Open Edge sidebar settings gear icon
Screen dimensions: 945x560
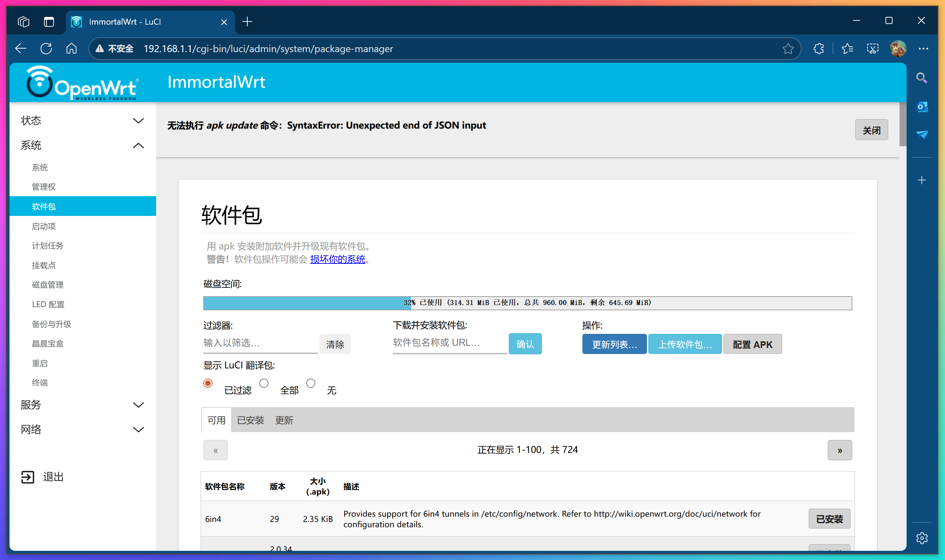pyautogui.click(x=922, y=538)
